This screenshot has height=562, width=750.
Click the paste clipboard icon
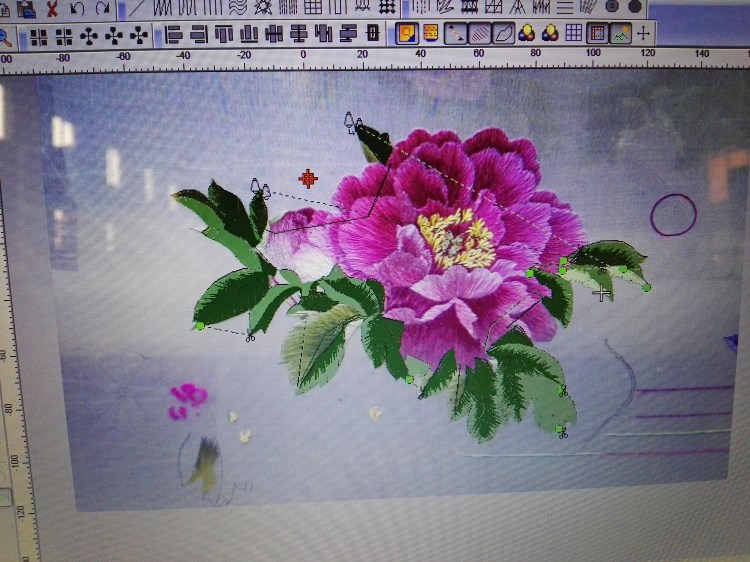coord(27,8)
